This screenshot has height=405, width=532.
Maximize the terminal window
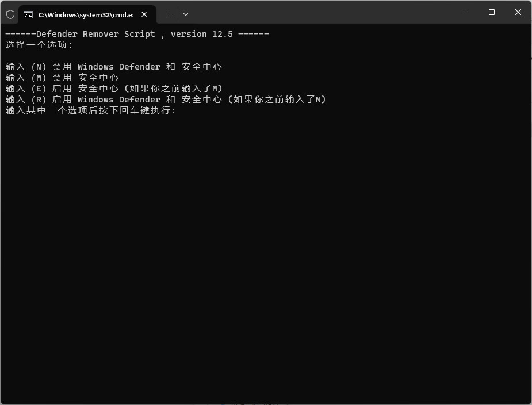tap(492, 12)
